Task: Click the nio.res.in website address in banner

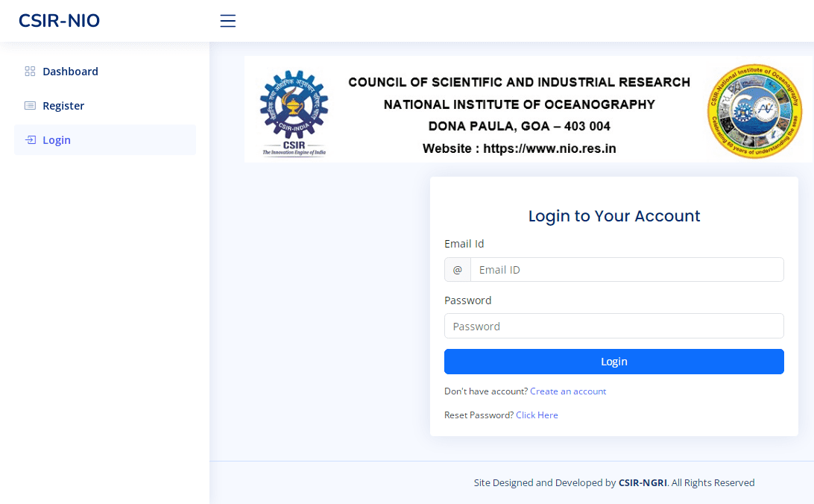Action: (x=549, y=148)
